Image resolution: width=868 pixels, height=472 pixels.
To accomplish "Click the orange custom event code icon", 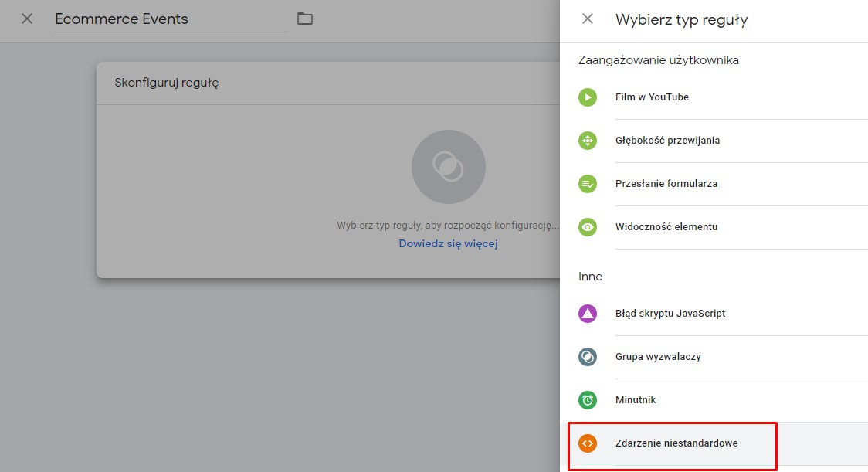I will point(588,443).
